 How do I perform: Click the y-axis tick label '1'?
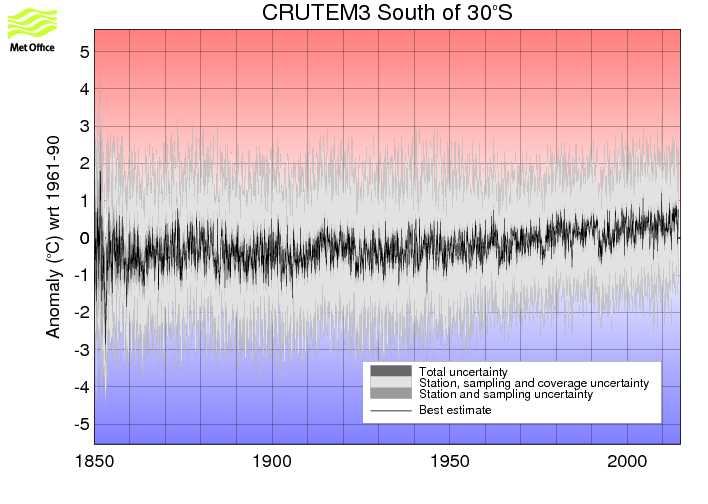(85, 201)
